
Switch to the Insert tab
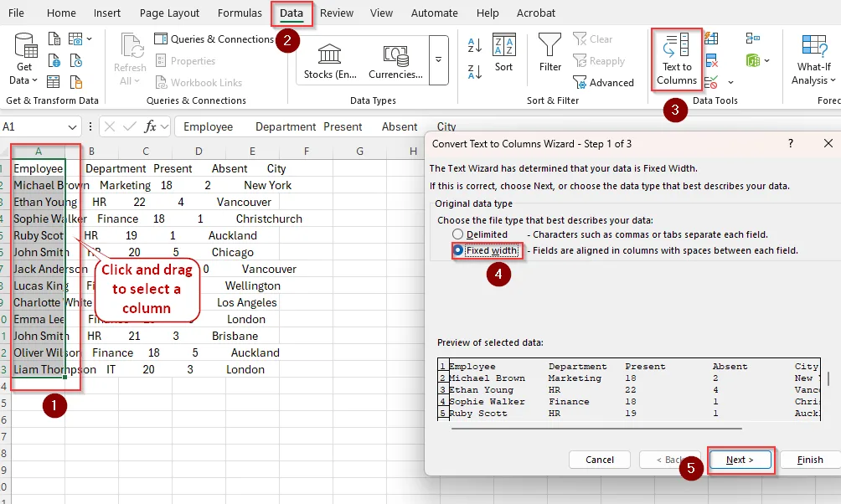(x=106, y=13)
